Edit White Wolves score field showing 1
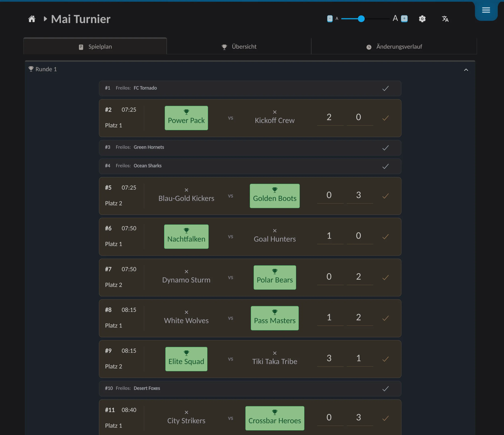This screenshot has width=504, height=435. pos(330,318)
